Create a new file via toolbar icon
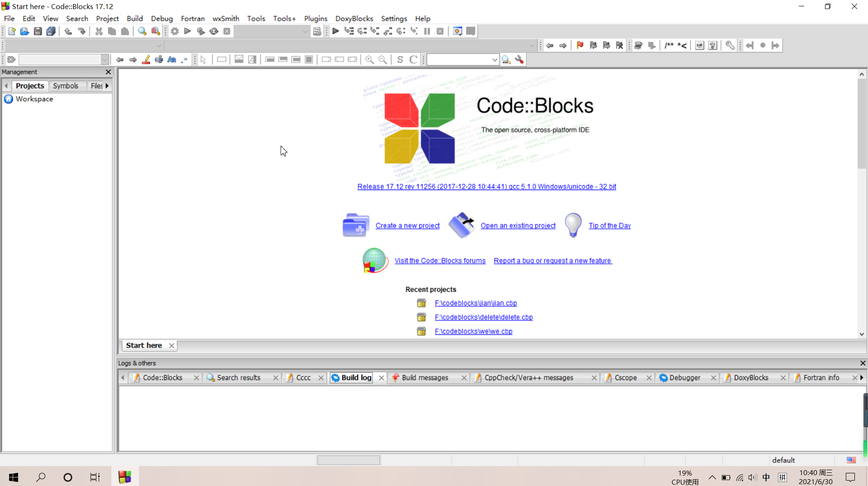The height and width of the screenshot is (486, 868). pyautogui.click(x=12, y=31)
